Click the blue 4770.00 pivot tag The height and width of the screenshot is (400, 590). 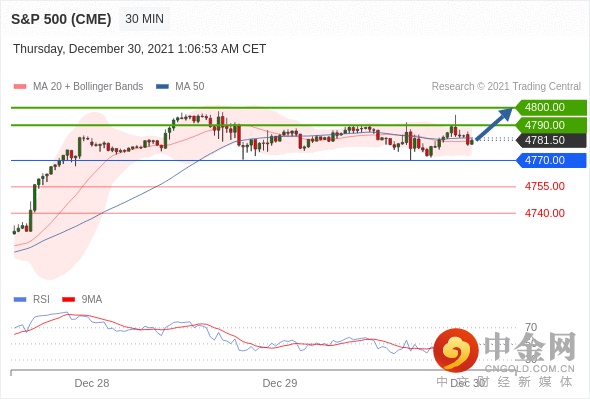click(x=551, y=160)
